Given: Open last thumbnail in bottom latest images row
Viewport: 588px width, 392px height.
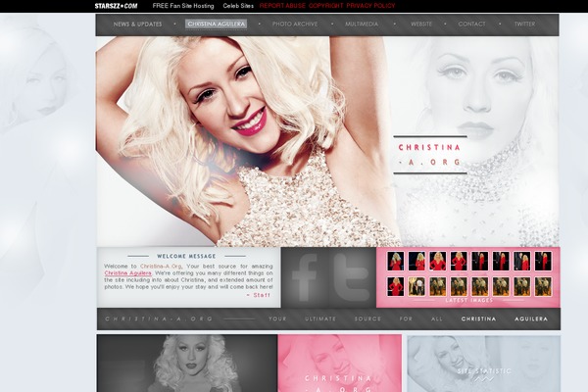Looking at the screenshot, I should pos(543,286).
